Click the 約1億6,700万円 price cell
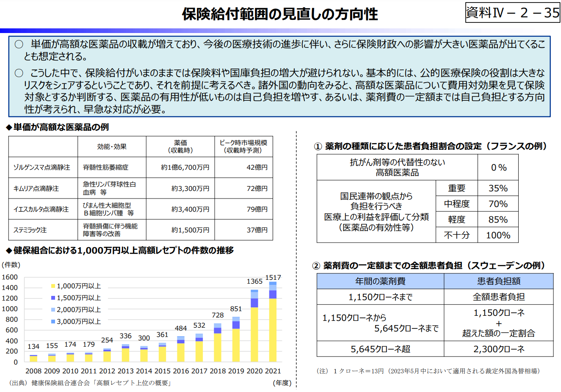This screenshot has height=392, width=561. tap(180, 167)
